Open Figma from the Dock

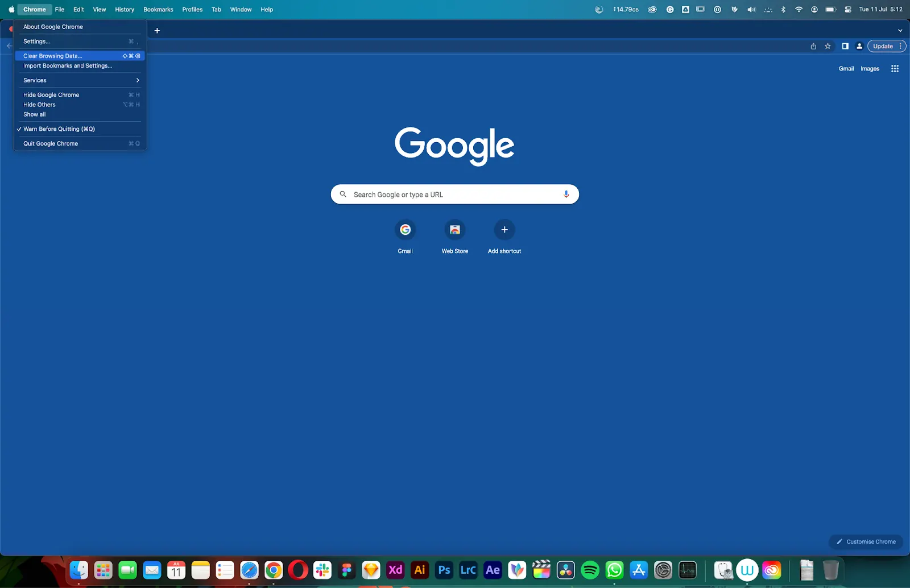(x=346, y=570)
